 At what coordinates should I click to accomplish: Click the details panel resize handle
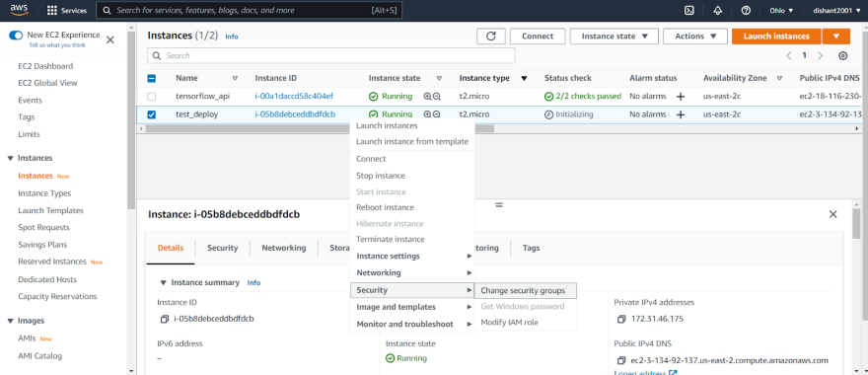499,204
